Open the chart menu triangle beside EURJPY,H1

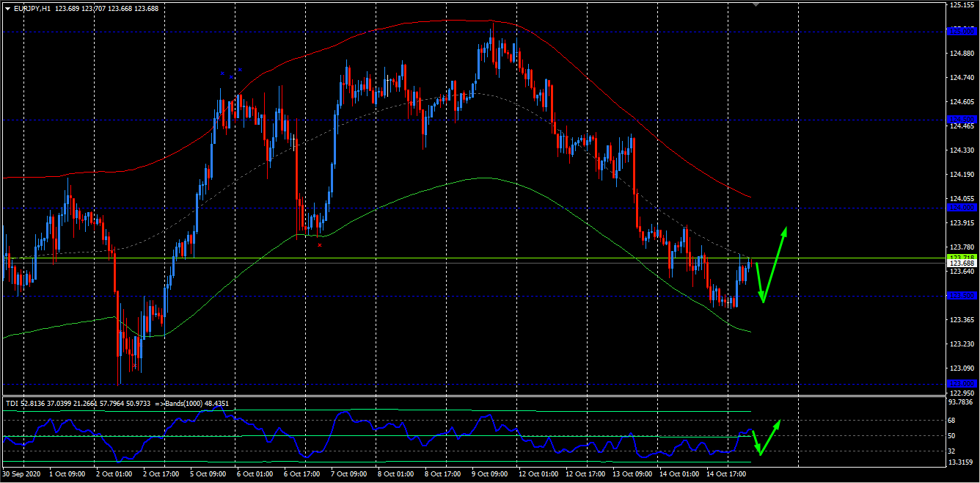pos(7,8)
